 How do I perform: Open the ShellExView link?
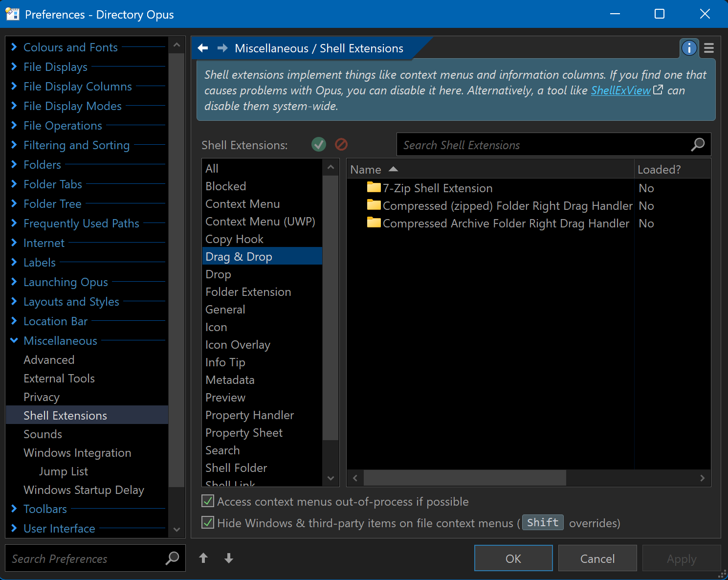[x=621, y=90]
